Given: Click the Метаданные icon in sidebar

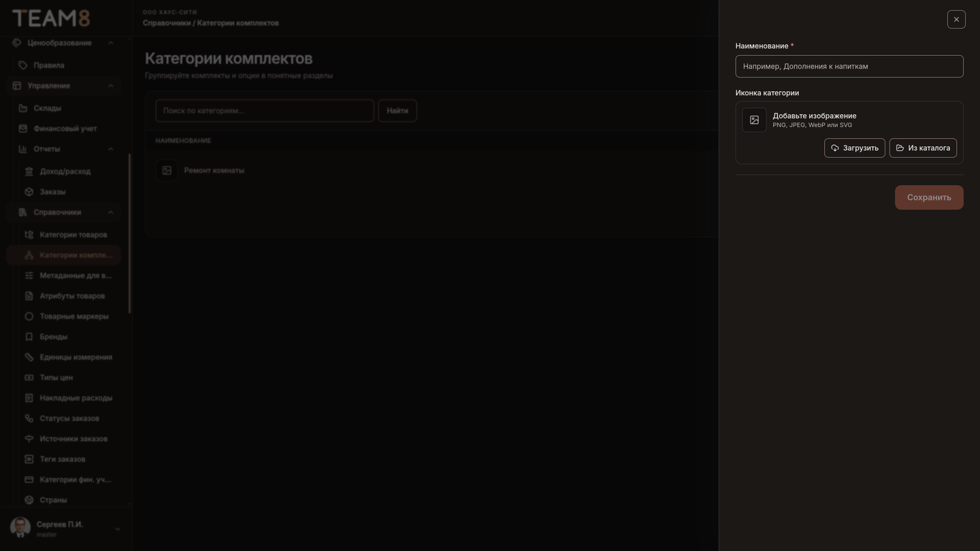Looking at the screenshot, I should point(29,275).
